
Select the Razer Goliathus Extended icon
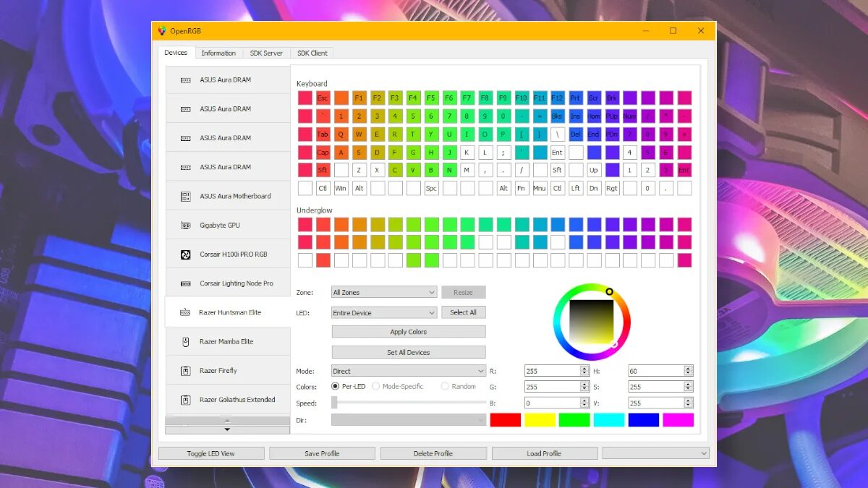tap(185, 399)
